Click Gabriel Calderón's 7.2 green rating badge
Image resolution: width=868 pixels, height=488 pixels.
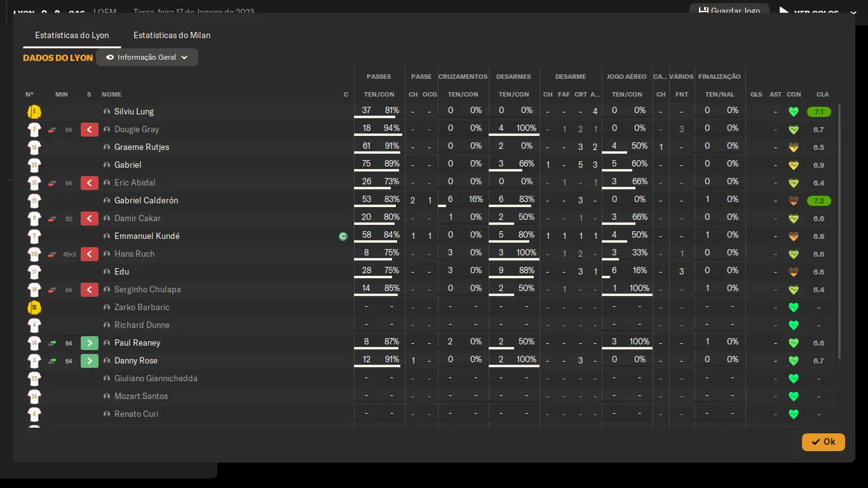pyautogui.click(x=818, y=201)
